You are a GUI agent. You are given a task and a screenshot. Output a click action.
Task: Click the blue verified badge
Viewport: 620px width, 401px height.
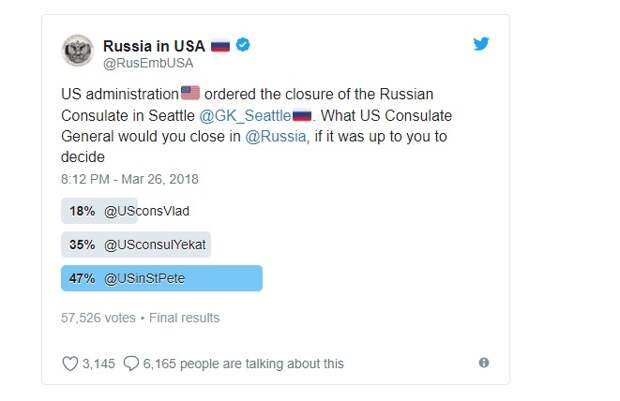pos(243,45)
